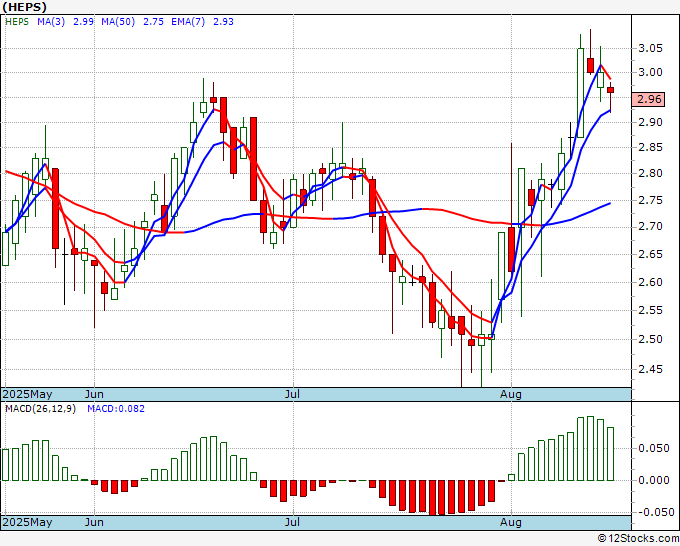680x546 pixels.
Task: Click the tallest green MACD histogram bar
Action: pos(590,448)
